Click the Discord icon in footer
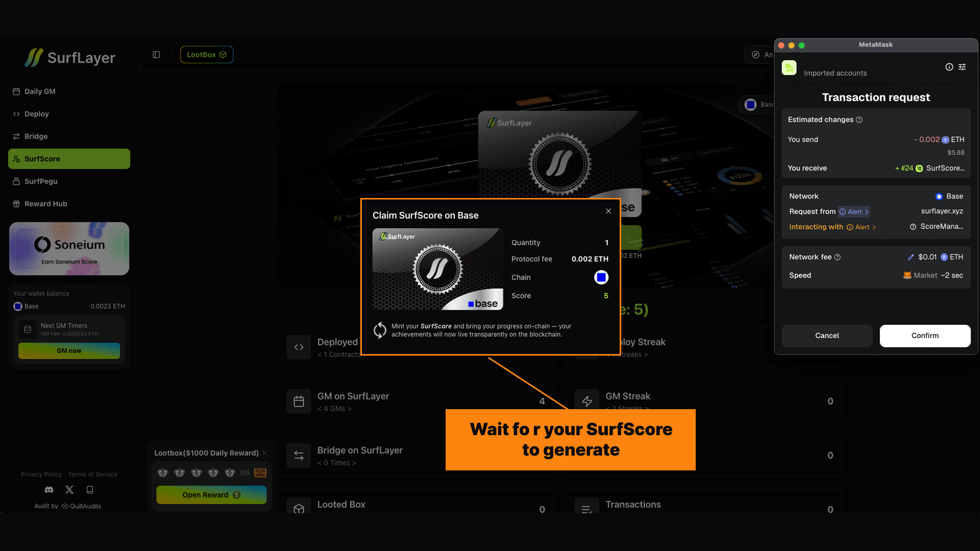Image resolution: width=980 pixels, height=551 pixels. pyautogui.click(x=49, y=490)
